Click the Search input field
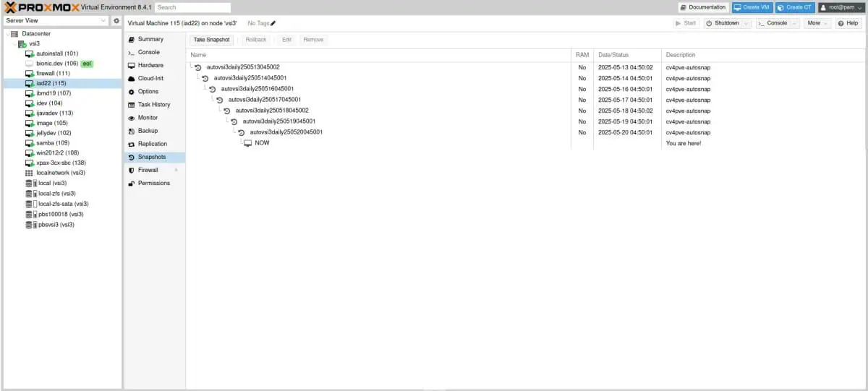Screen dimensions: 868x391 192,7
